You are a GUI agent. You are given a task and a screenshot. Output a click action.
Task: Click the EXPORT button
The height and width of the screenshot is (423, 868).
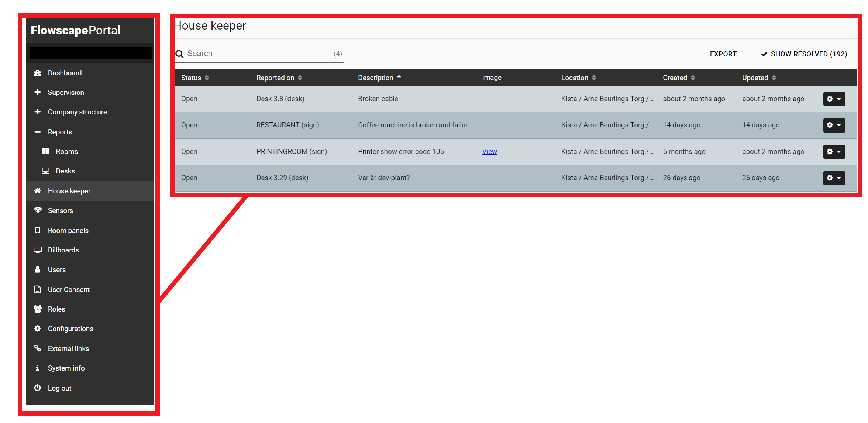pyautogui.click(x=723, y=54)
